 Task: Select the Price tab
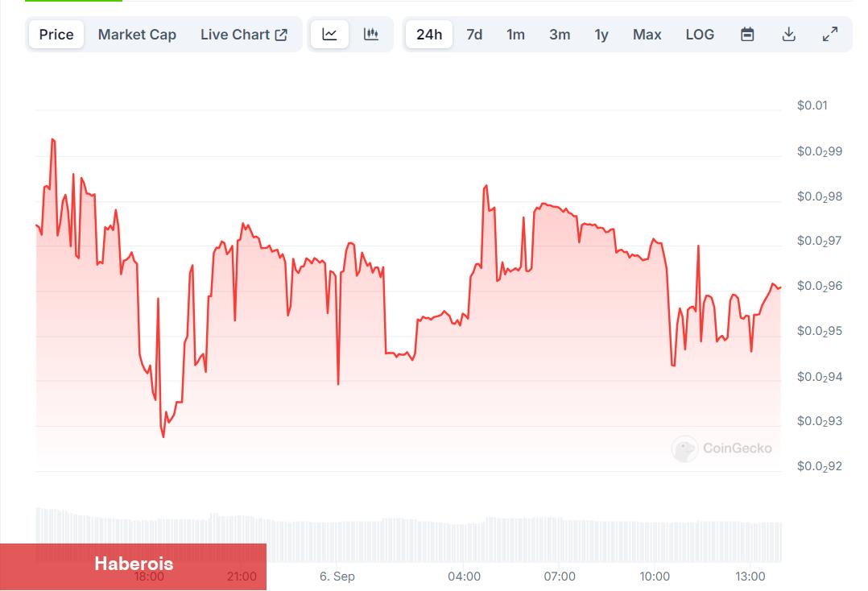point(56,35)
